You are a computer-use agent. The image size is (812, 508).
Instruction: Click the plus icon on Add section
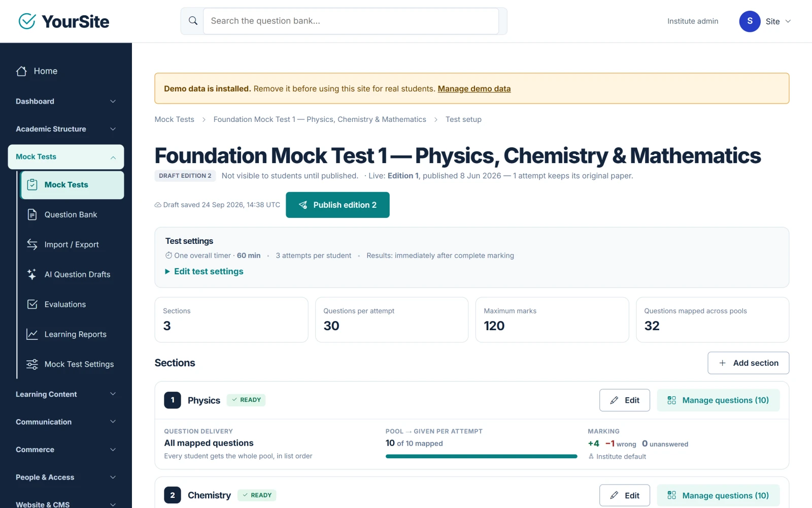click(x=722, y=363)
